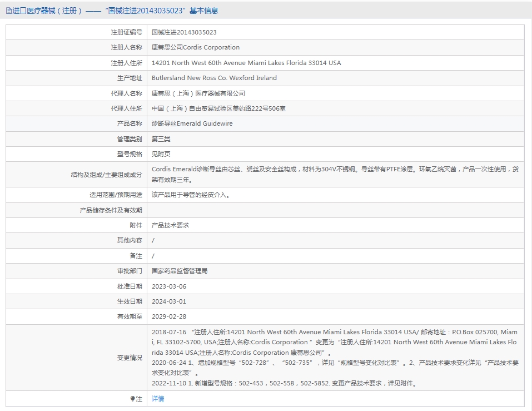Click agent name 康蒂思（上海）医疗器械有限公司
The width and height of the screenshot is (532, 411).
(x=198, y=93)
